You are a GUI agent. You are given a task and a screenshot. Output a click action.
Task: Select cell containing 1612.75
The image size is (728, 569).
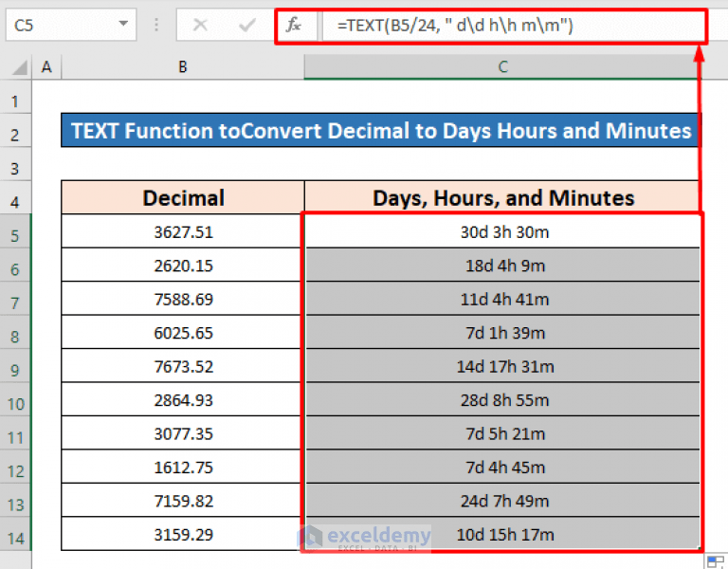pyautogui.click(x=183, y=467)
